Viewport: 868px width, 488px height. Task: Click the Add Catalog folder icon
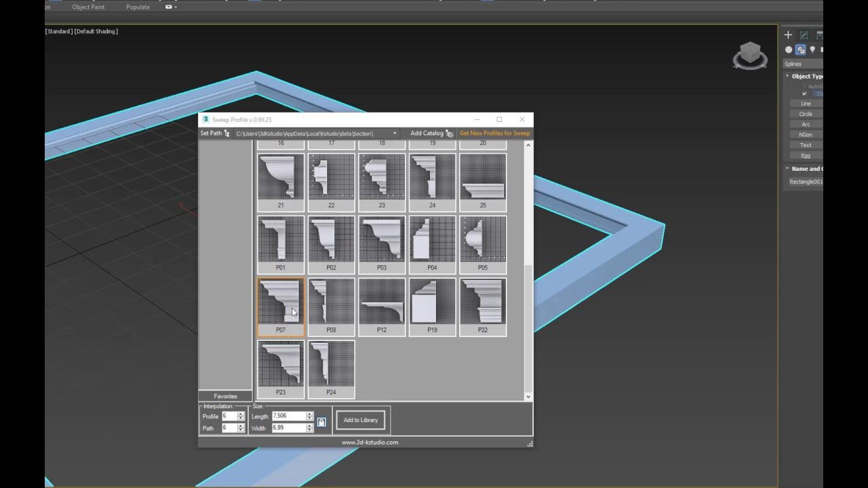click(449, 134)
